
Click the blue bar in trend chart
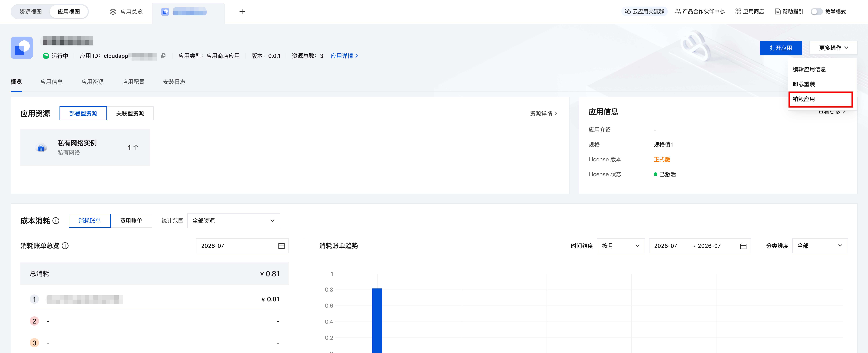coord(377,321)
